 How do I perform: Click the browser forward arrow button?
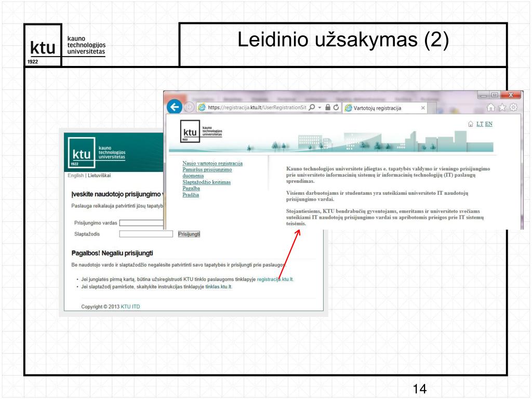189,108
